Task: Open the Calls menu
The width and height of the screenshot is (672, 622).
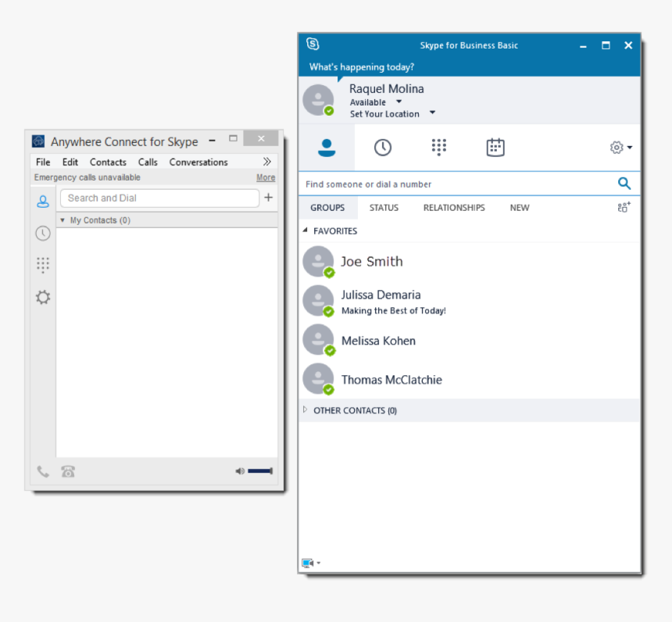Action: (148, 162)
